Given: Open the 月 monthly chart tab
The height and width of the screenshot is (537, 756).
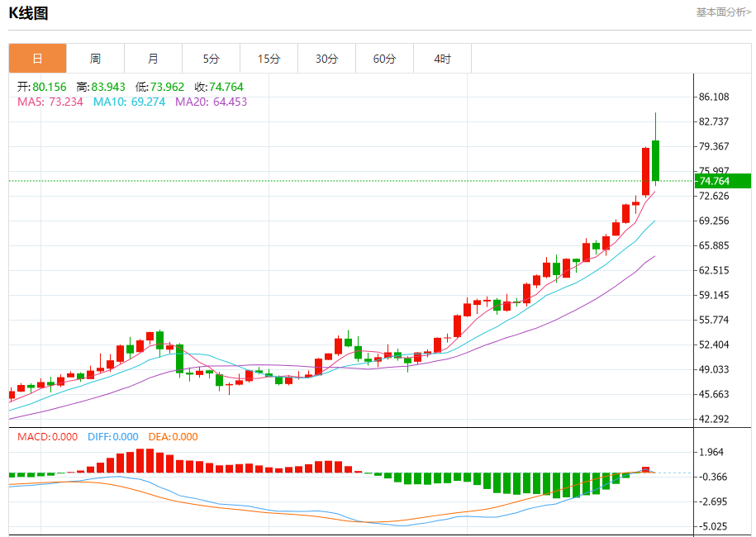Looking at the screenshot, I should (x=153, y=59).
